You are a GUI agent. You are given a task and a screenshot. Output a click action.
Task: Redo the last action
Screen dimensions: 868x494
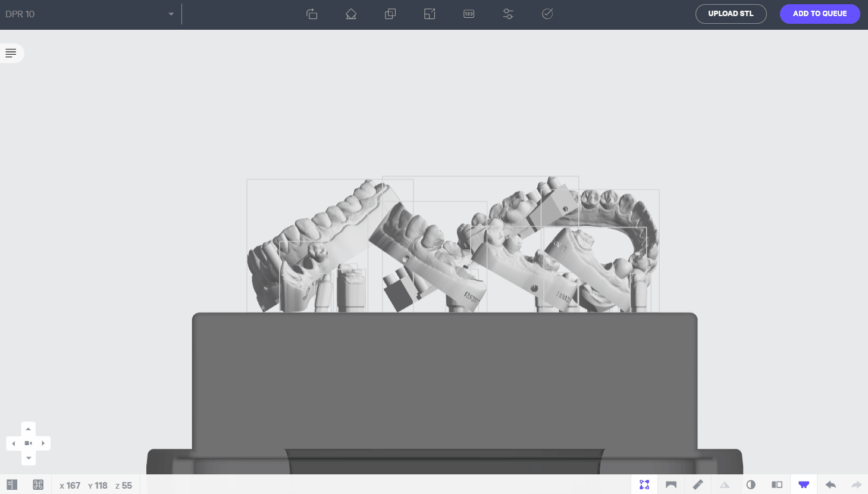[x=857, y=484]
